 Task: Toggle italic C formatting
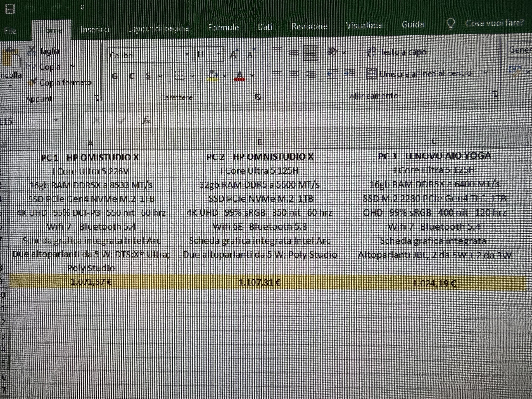click(x=132, y=76)
